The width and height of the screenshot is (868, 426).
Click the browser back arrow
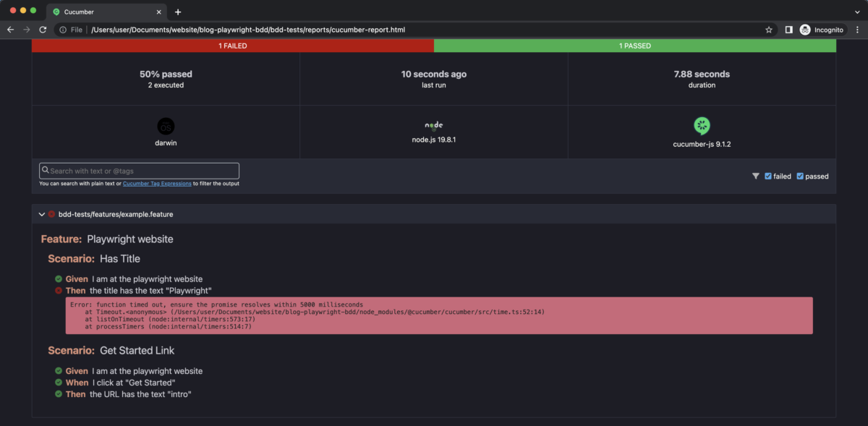pyautogui.click(x=10, y=30)
